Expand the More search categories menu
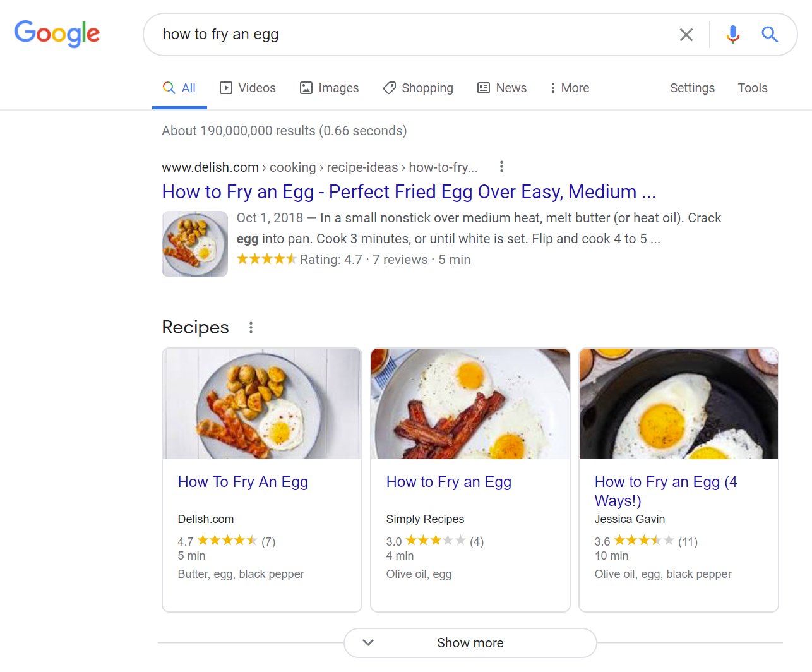812x672 pixels. (x=570, y=88)
